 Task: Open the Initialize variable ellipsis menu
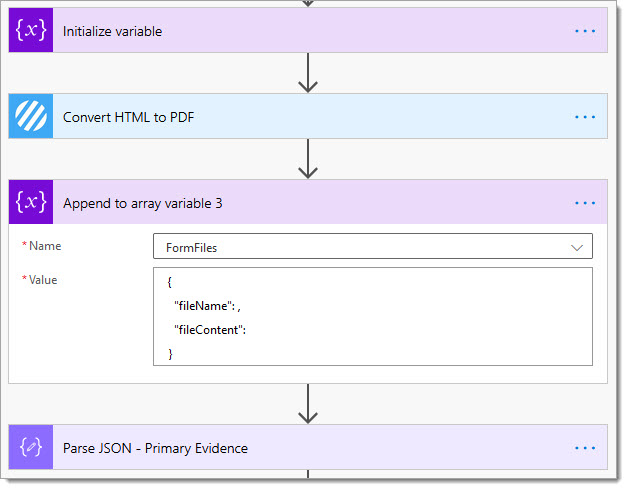point(585,31)
